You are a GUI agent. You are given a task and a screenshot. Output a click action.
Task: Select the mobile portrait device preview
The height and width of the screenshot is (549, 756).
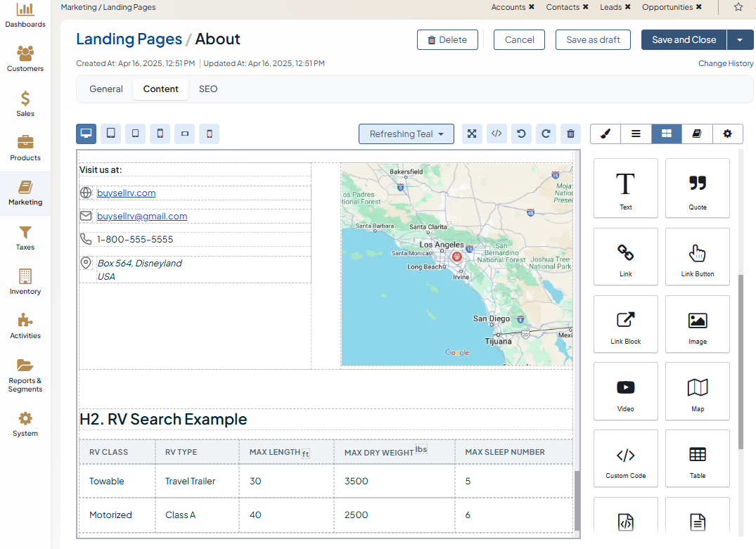(x=160, y=134)
